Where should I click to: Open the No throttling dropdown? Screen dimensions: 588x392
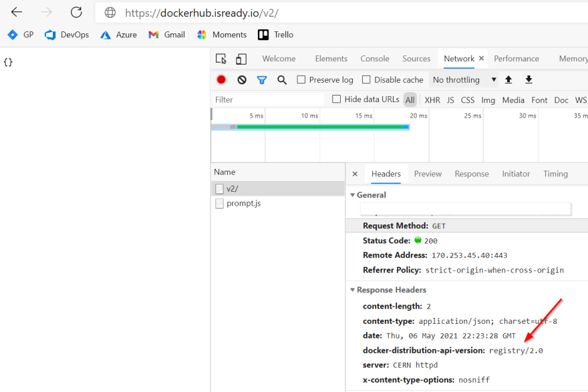pos(464,80)
